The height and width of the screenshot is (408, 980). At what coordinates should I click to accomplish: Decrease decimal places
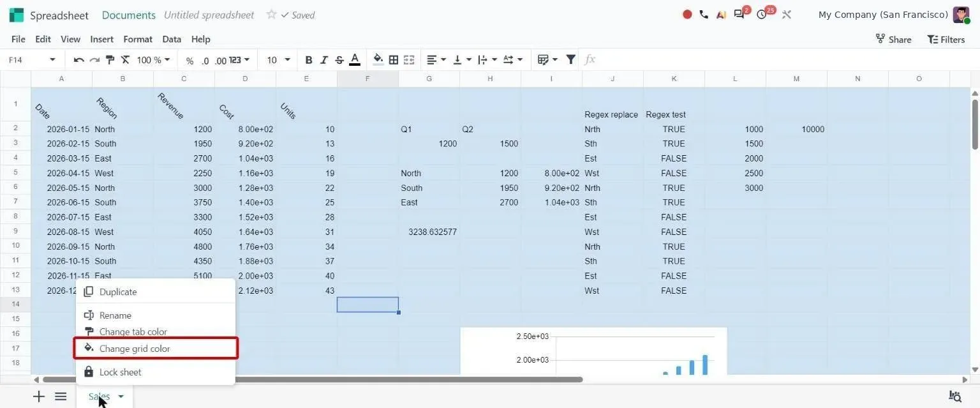click(x=205, y=61)
